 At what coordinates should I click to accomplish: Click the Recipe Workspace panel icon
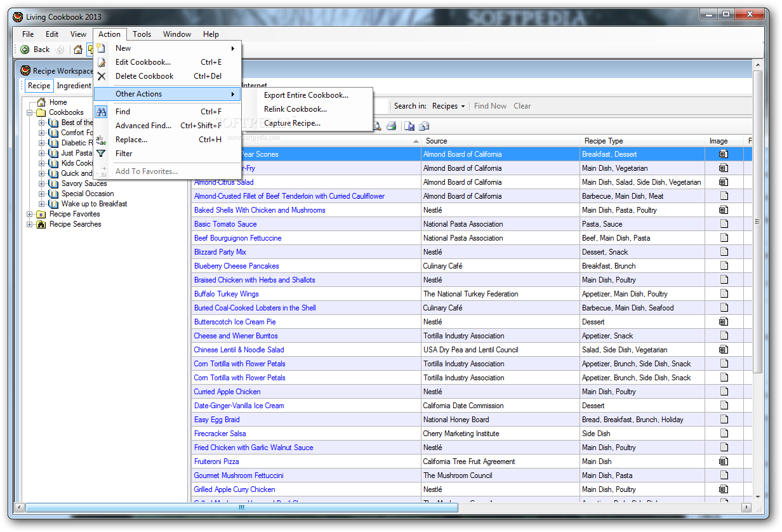coord(25,71)
